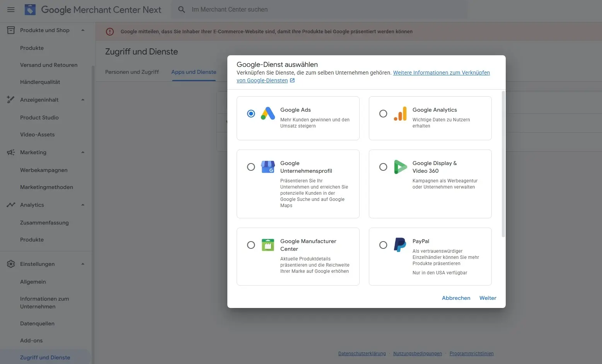Collapse the Marketing section

[x=82, y=152]
